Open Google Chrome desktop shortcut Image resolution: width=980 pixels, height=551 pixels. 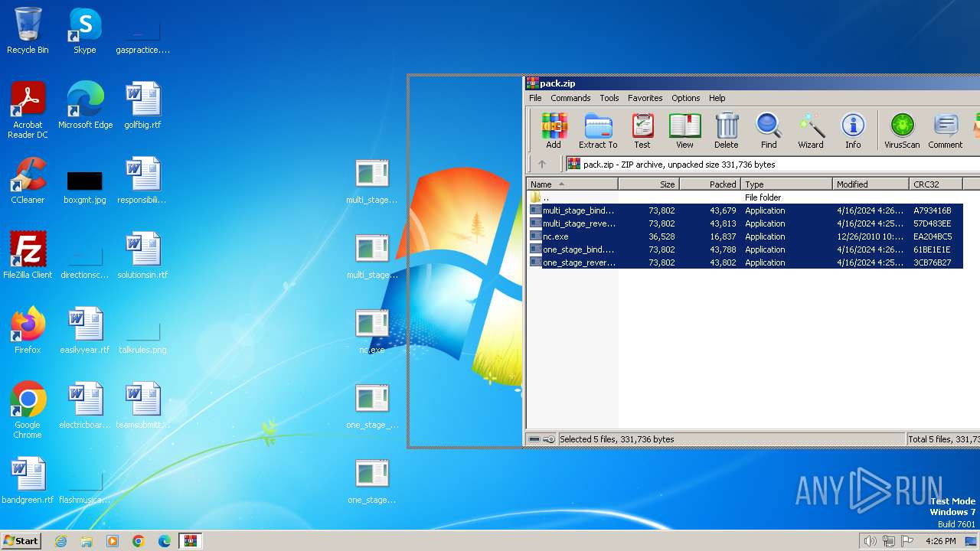tap(28, 410)
